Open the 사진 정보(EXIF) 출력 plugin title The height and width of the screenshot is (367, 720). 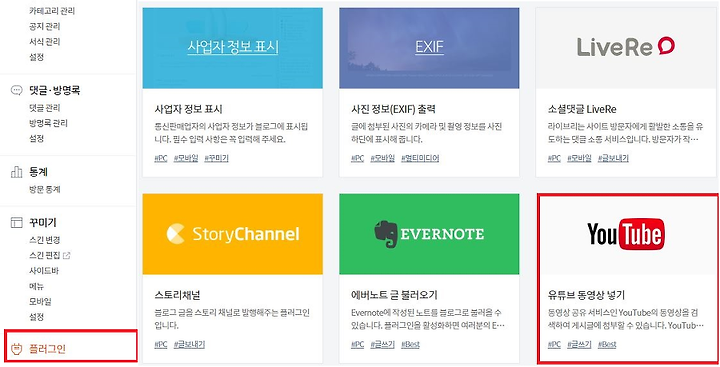394,109
